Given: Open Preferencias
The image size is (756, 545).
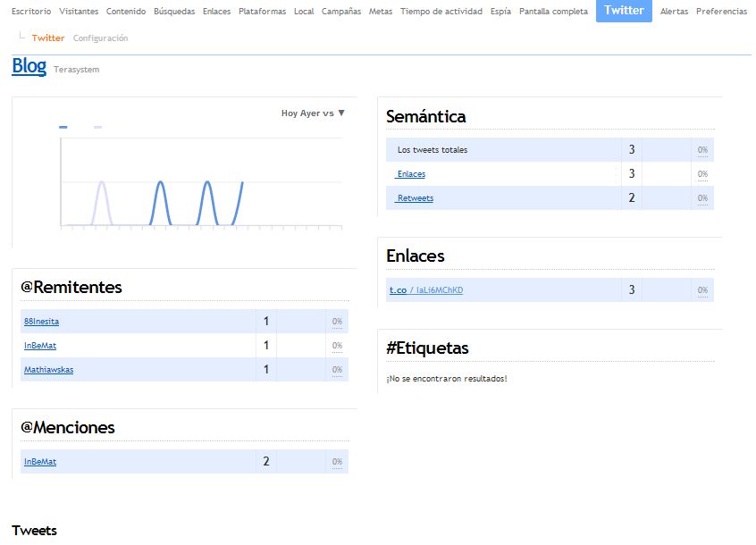Looking at the screenshot, I should tap(720, 12).
